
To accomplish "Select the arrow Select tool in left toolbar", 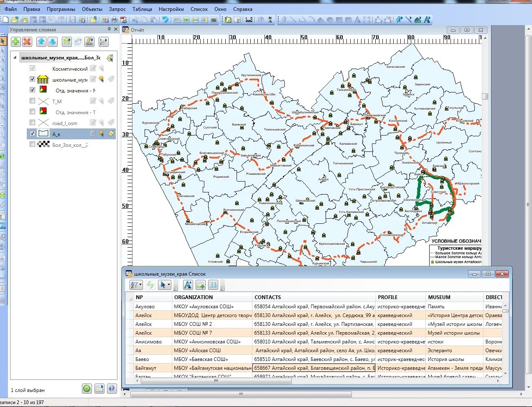I will [x=3, y=41].
